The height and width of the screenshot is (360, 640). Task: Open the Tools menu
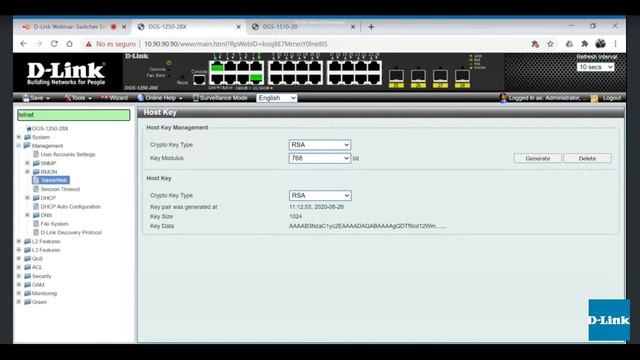(78, 98)
